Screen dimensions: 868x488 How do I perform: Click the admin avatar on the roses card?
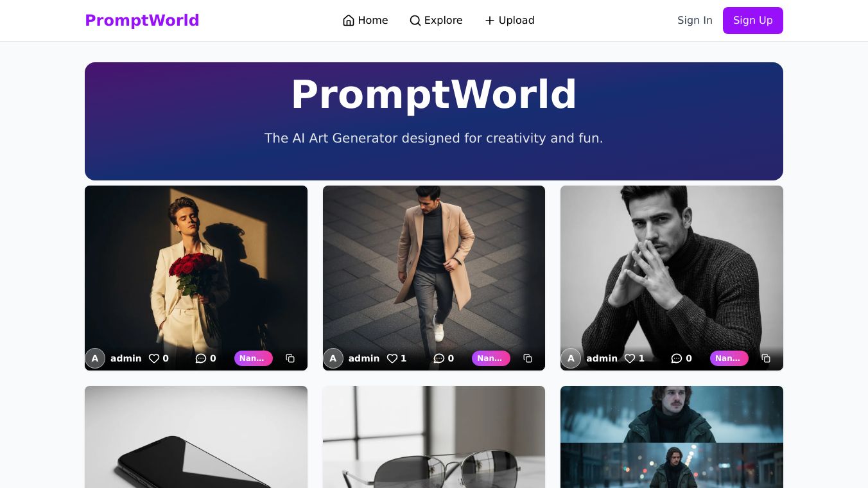[95, 358]
